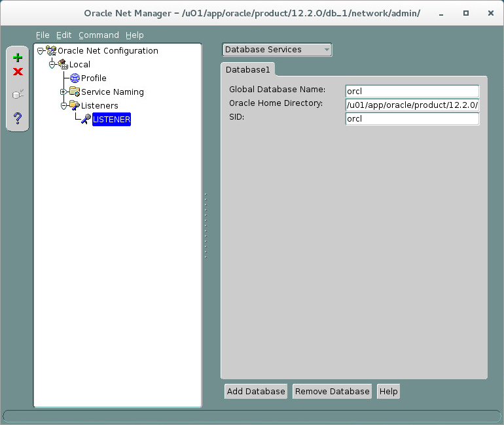Click the Help button beside Remove Database
504x425 pixels.
388,391
